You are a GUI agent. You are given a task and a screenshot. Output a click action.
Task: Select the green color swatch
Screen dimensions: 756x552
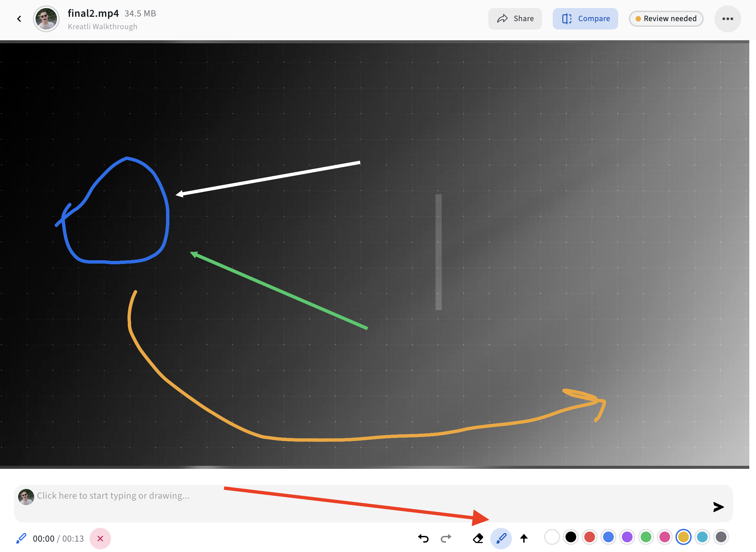pos(646,537)
